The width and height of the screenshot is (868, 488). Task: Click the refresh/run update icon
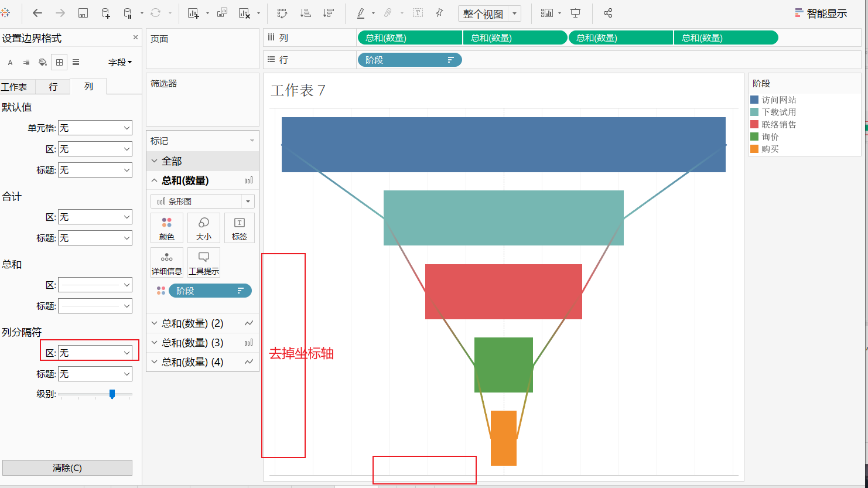pos(156,13)
